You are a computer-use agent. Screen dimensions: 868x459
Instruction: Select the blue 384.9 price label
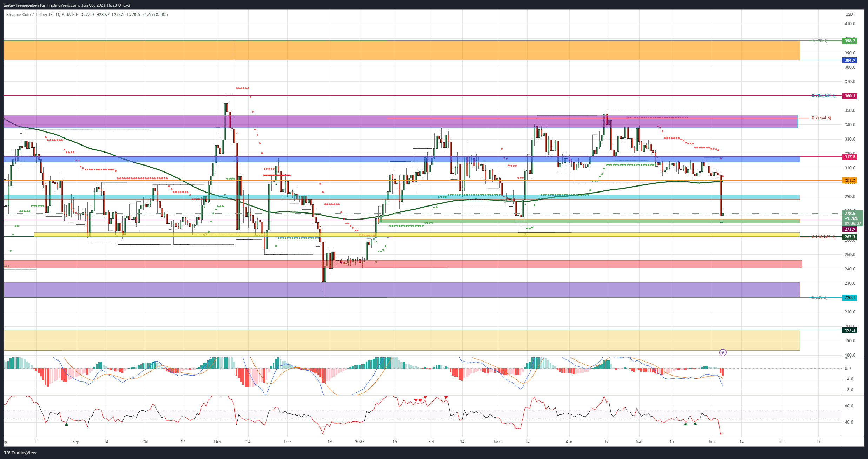pyautogui.click(x=850, y=60)
